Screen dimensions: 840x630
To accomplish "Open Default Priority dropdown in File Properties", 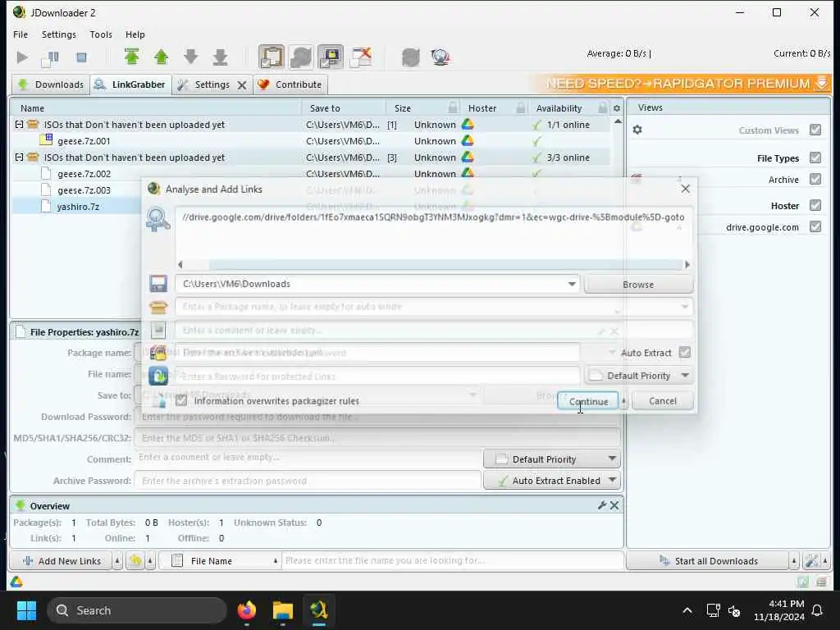I will 552,459.
